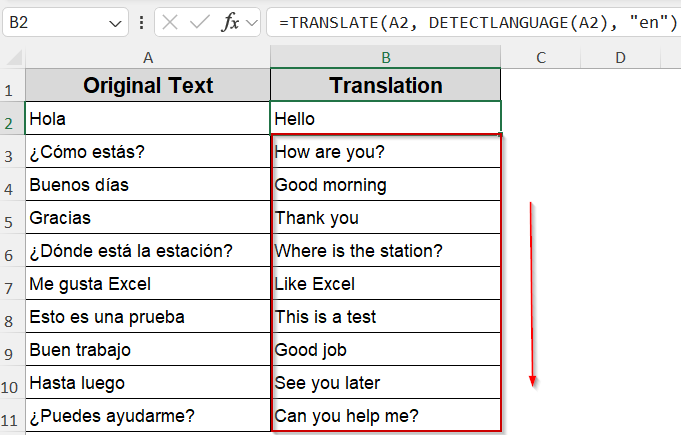Select the cell 'Buenos días'
The width and height of the screenshot is (681, 435).
pos(148,184)
